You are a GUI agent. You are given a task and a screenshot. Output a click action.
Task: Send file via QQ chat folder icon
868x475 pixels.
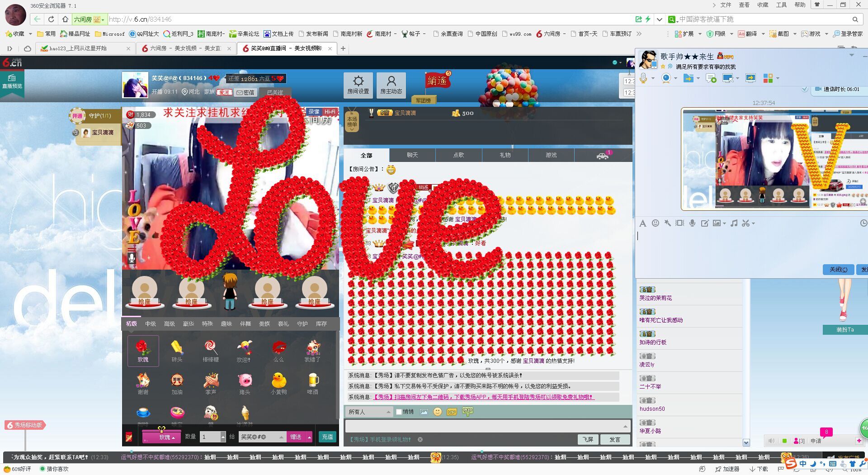coord(688,78)
